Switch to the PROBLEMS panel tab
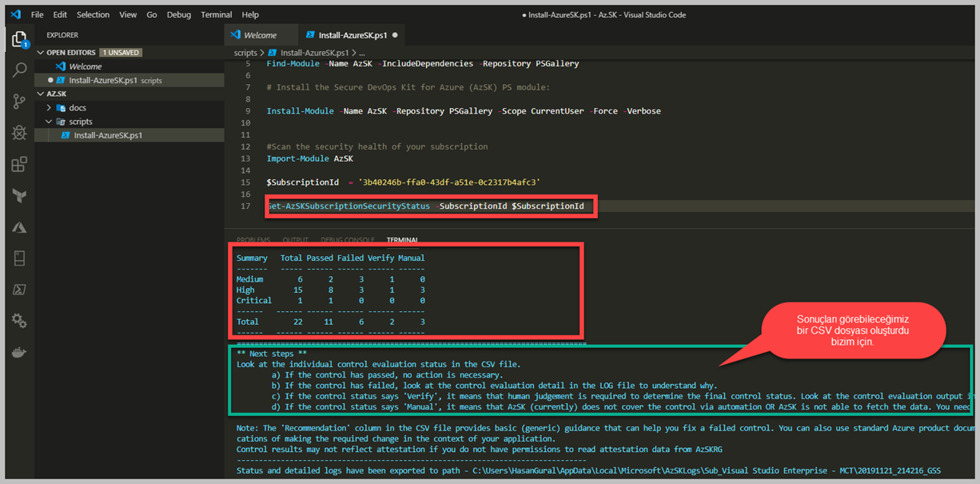 [253, 240]
